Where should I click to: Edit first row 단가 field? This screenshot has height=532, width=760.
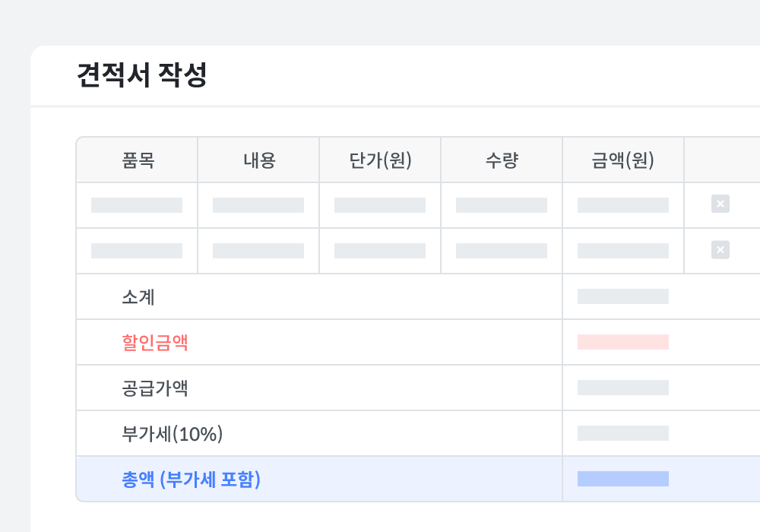(380, 205)
